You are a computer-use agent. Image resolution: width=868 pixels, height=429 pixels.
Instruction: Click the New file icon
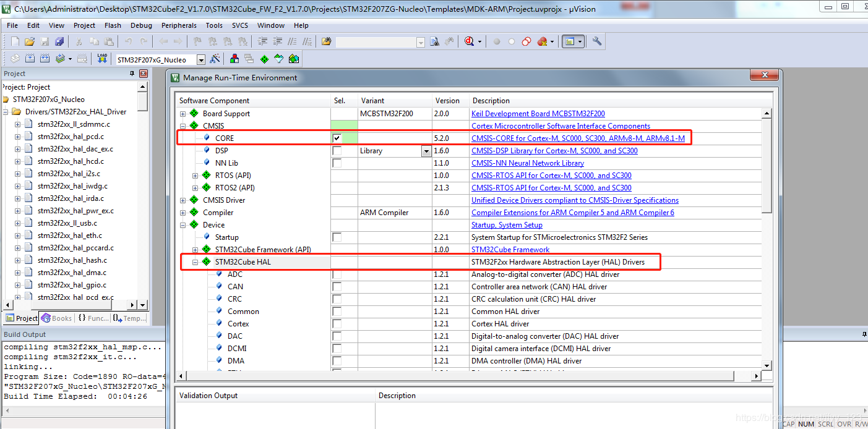tap(15, 41)
